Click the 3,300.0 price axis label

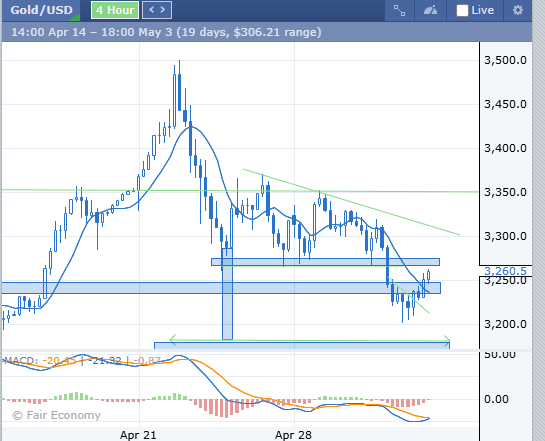pyautogui.click(x=505, y=236)
